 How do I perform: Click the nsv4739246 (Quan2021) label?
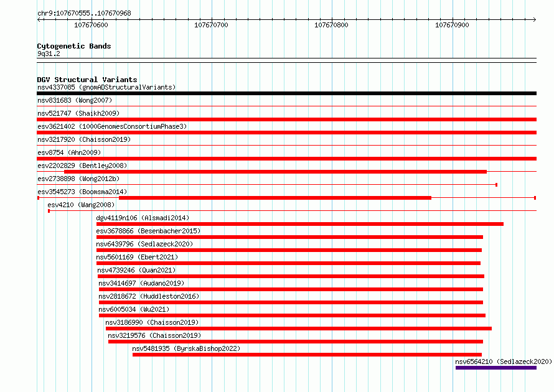(136, 270)
